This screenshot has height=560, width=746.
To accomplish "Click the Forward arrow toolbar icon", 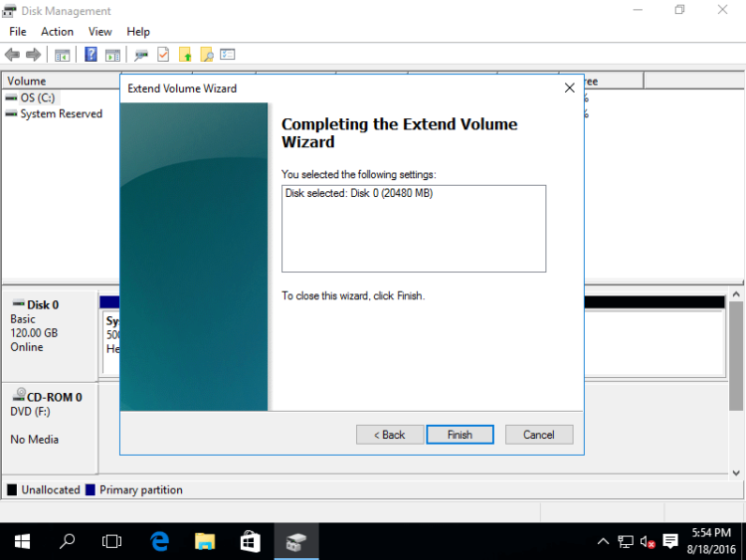I will pyautogui.click(x=34, y=55).
